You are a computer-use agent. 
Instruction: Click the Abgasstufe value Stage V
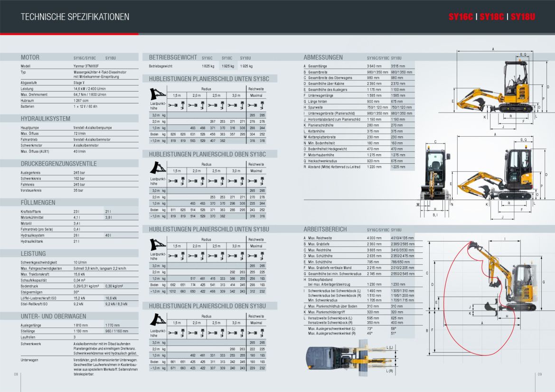click(x=80, y=83)
